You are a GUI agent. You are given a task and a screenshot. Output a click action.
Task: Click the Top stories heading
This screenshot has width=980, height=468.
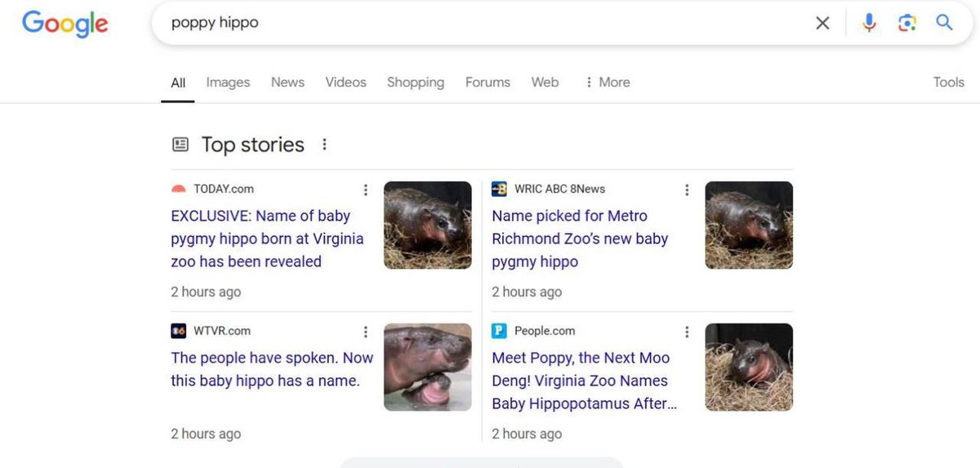tap(253, 145)
